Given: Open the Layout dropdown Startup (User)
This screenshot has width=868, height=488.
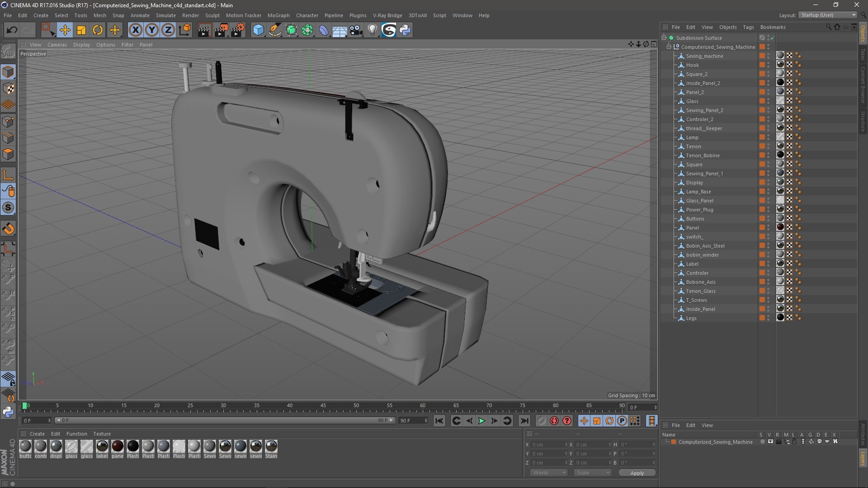Looking at the screenshot, I should pyautogui.click(x=828, y=15).
